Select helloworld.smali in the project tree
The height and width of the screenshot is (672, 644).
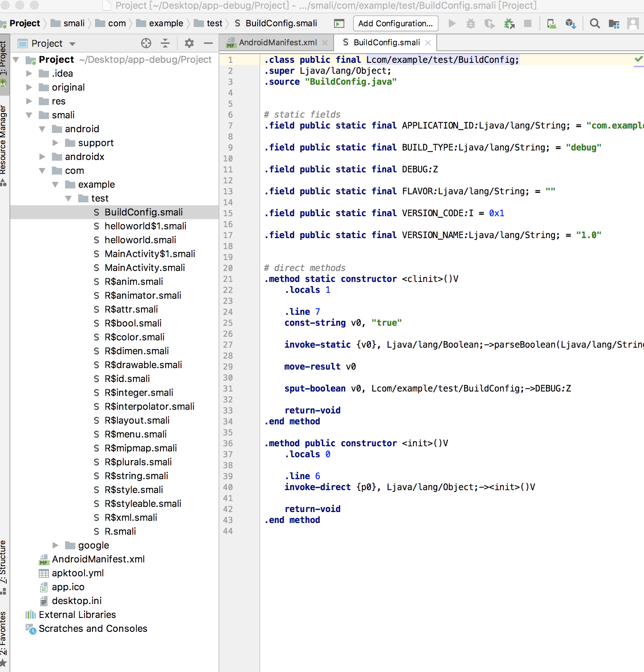(140, 240)
